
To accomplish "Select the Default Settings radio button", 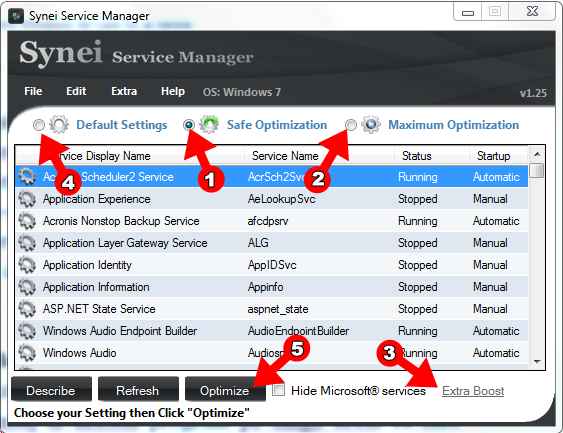I will point(39,125).
